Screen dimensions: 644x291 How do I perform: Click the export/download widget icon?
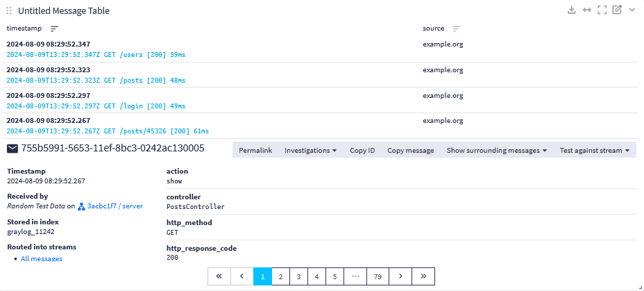[572, 10]
